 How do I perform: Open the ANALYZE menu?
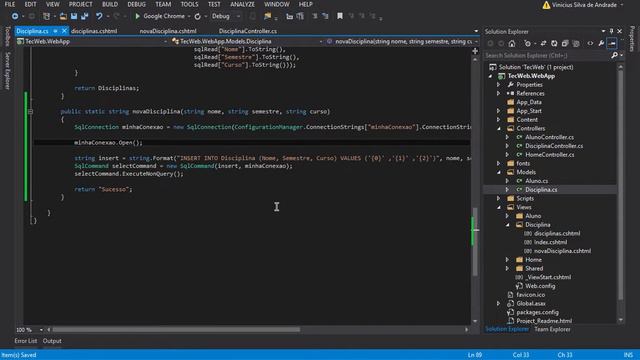pos(242,4)
